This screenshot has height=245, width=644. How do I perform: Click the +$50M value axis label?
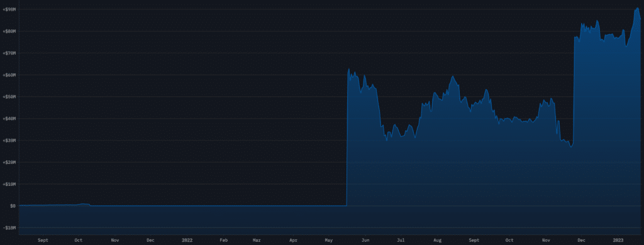pos(9,97)
